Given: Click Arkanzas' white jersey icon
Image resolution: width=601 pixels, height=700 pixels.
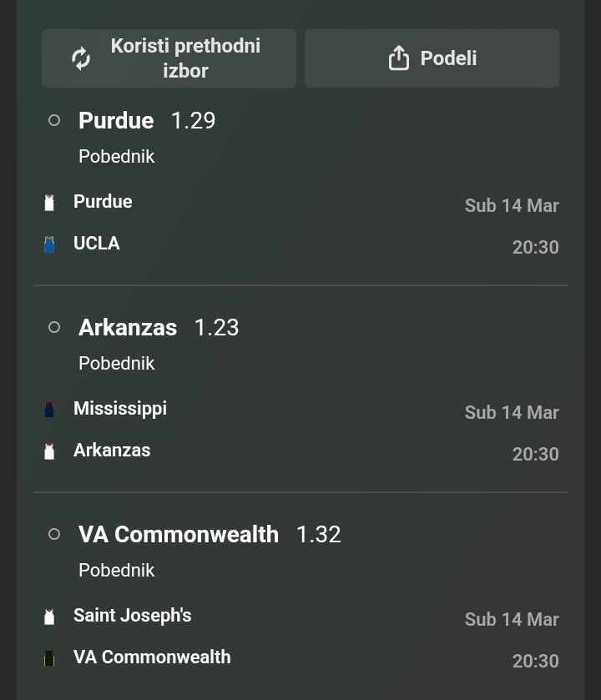Looking at the screenshot, I should 49,451.
